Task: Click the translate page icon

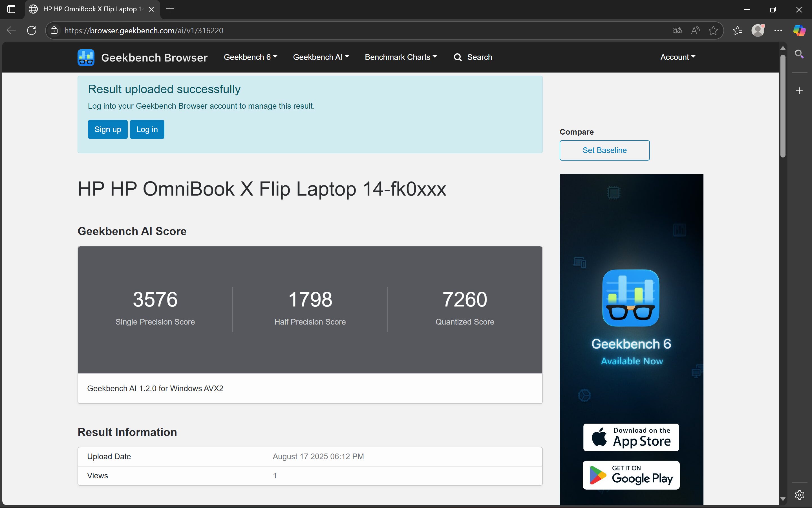Action: pos(677,30)
